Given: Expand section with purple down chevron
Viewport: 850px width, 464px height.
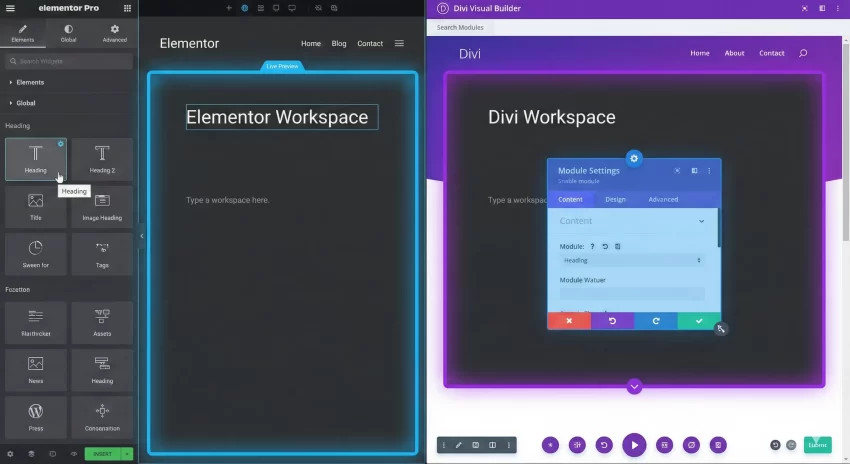Looking at the screenshot, I should click(x=634, y=386).
